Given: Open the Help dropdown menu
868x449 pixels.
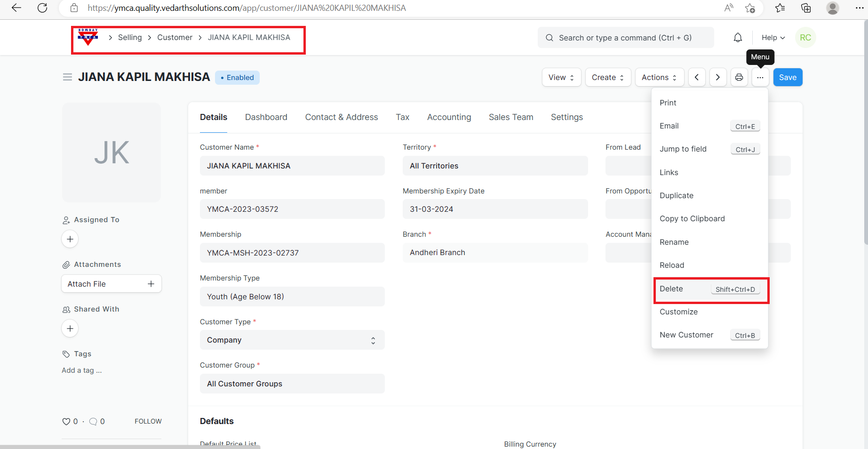Looking at the screenshot, I should click(x=773, y=38).
